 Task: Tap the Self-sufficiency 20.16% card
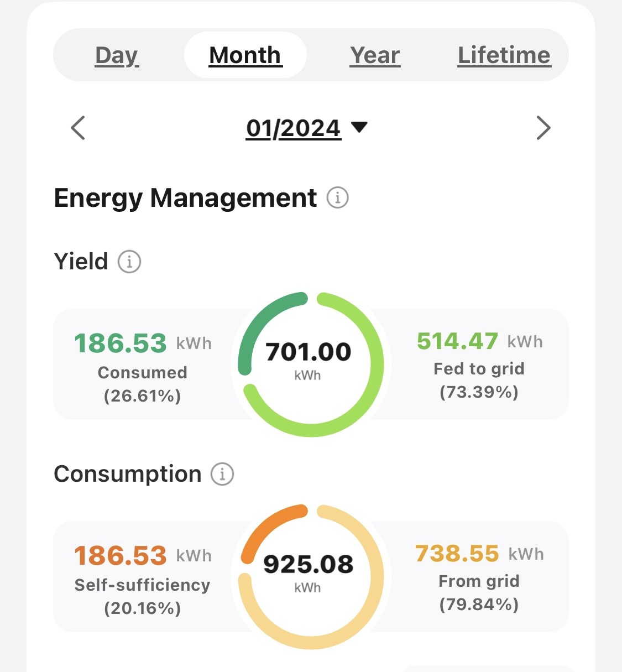pyautogui.click(x=143, y=577)
